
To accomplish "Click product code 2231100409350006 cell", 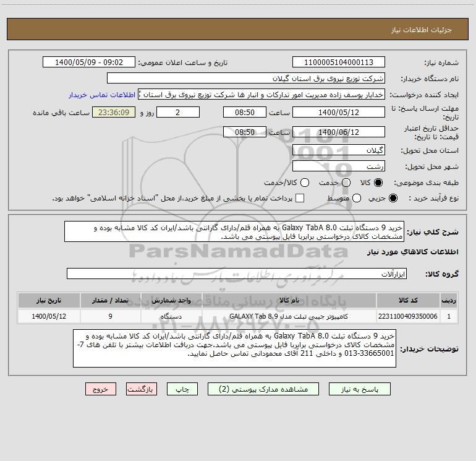I will (408, 316).
